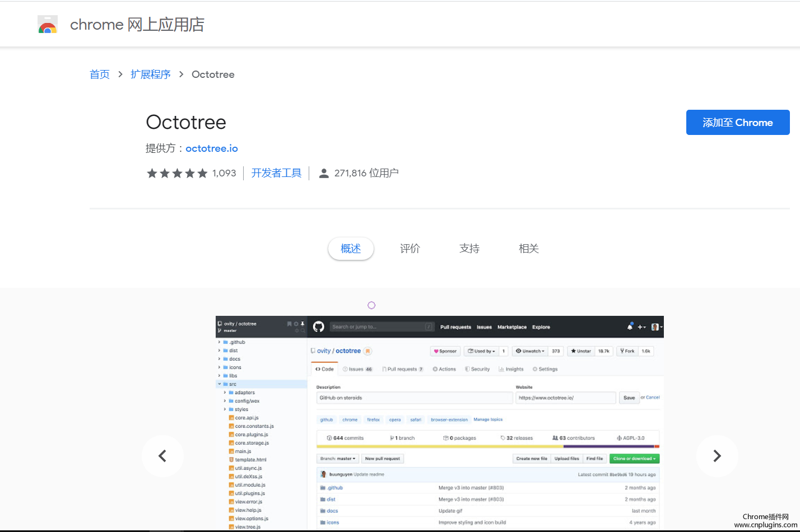Open the octotree.io provider link

[212, 148]
